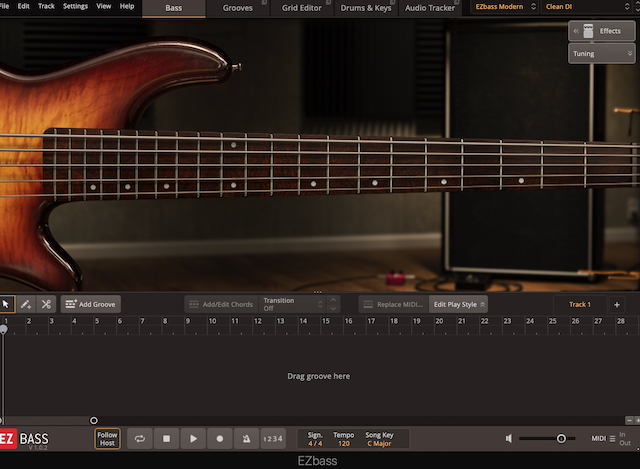Click the effects pedal icon
The image size is (640, 469).
tap(588, 31)
